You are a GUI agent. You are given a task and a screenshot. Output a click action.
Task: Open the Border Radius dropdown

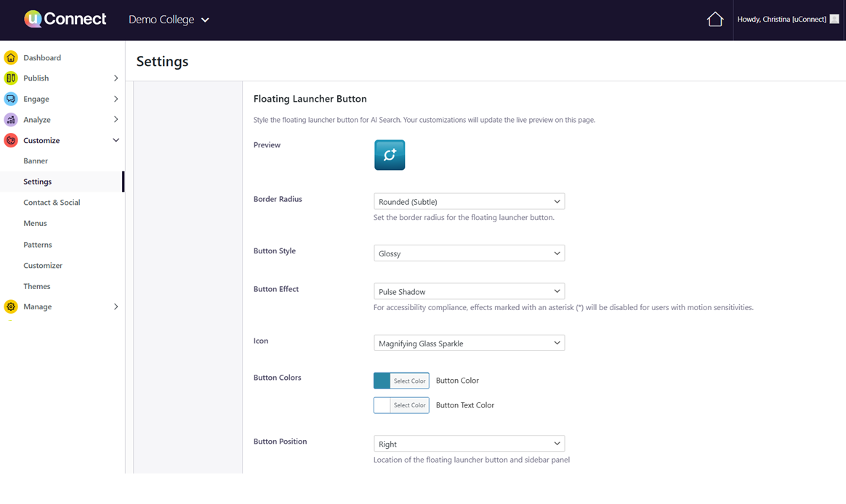469,202
